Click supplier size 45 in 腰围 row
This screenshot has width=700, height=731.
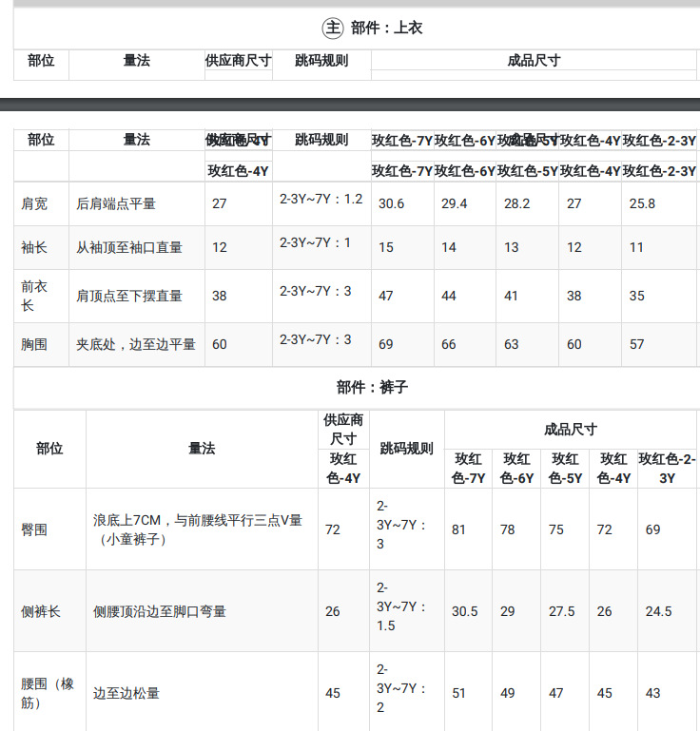[333, 693]
